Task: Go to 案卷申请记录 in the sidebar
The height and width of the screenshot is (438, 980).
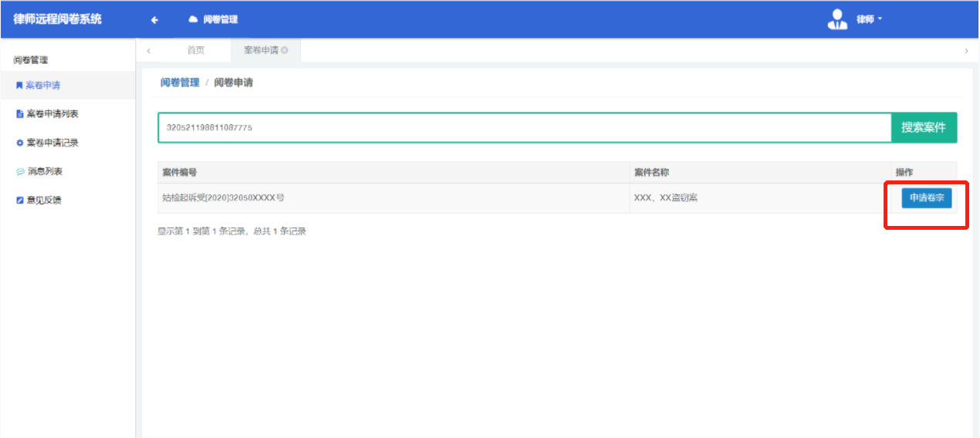Action: coord(52,143)
